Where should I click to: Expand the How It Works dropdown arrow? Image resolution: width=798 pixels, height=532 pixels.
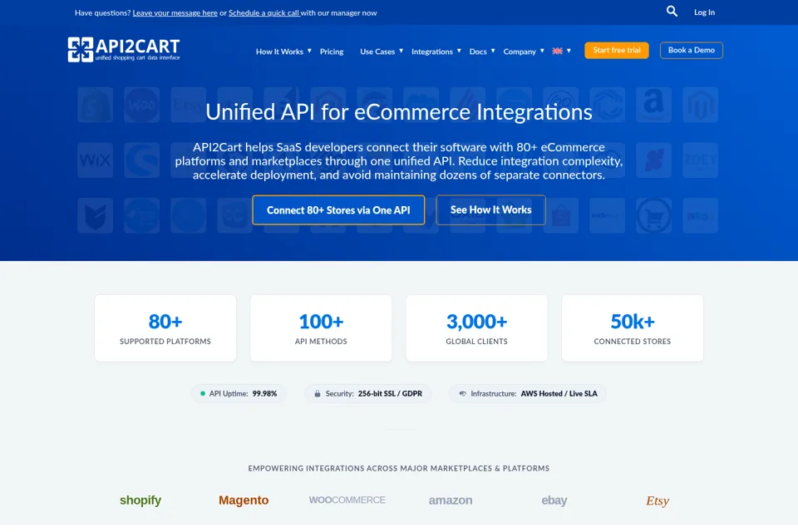(x=309, y=51)
